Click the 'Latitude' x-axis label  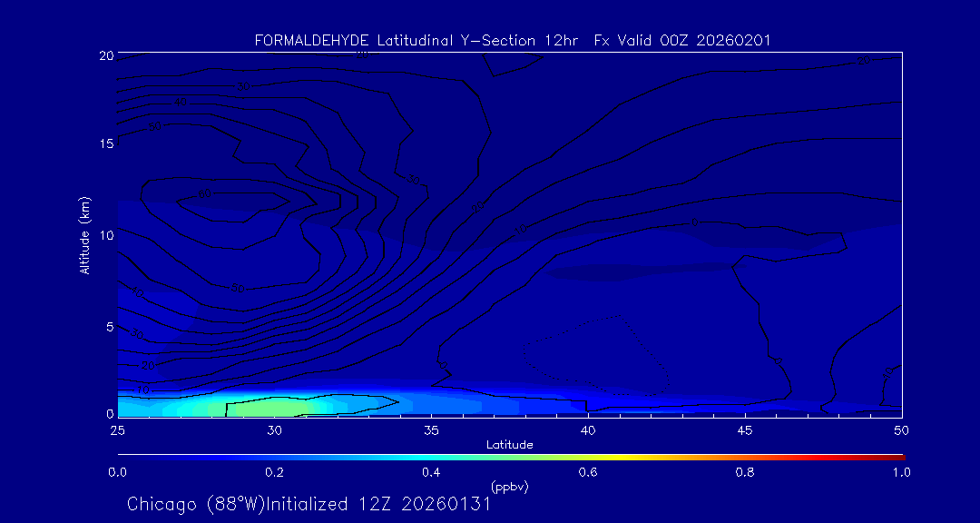click(x=509, y=445)
